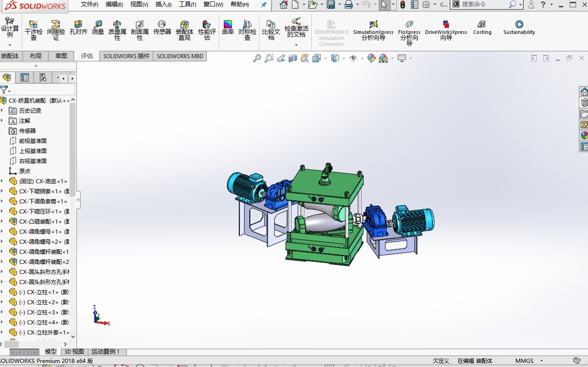
Task: Save the document with the floppy disk icon
Action: [x=331, y=5]
